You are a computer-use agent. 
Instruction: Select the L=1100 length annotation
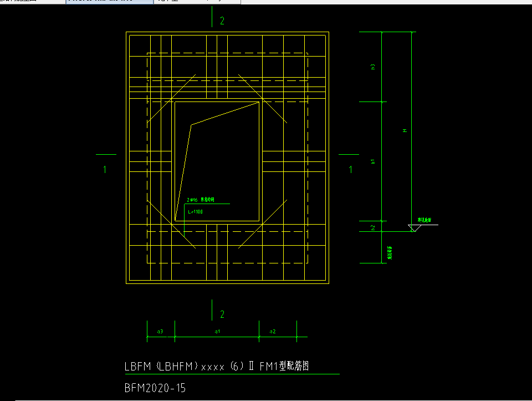(x=195, y=212)
